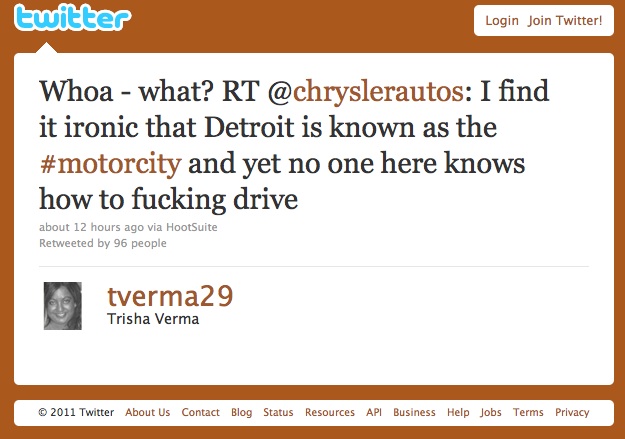Click the HootSuite source link

(192, 227)
